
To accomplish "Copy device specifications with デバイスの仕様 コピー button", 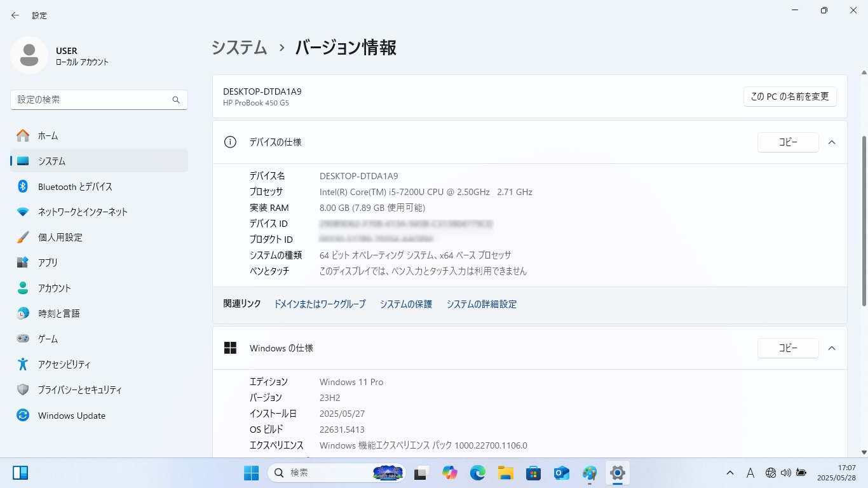I will pyautogui.click(x=788, y=142).
